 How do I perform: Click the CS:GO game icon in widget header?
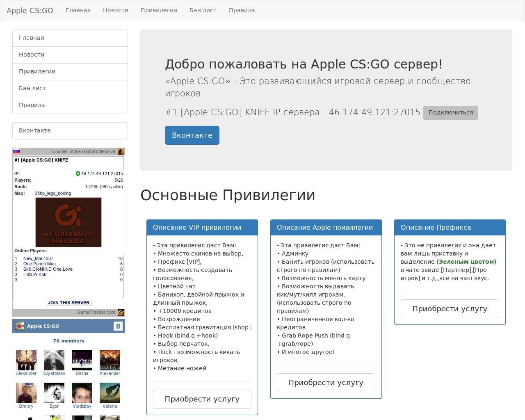click(121, 152)
